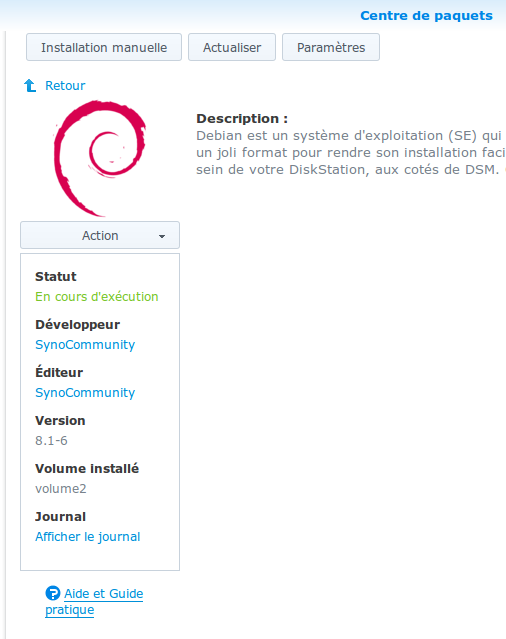The height and width of the screenshot is (639, 506).
Task: Go back using the Retour link
Action: [x=65, y=86]
